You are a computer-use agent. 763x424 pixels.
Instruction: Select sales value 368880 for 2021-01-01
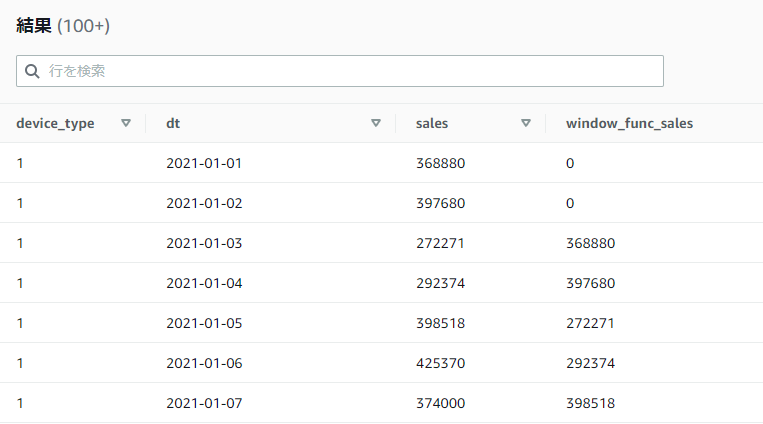pyautogui.click(x=440, y=163)
